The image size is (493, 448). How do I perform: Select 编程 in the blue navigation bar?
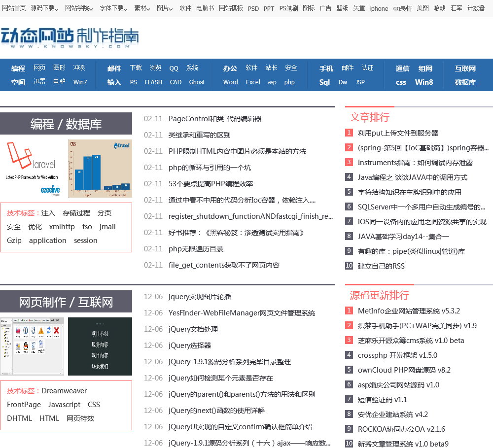point(18,68)
